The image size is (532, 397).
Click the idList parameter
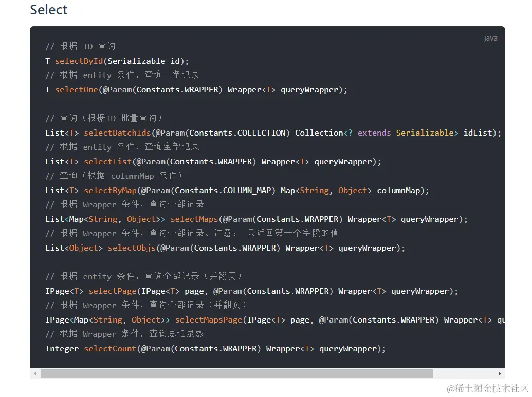(x=478, y=133)
